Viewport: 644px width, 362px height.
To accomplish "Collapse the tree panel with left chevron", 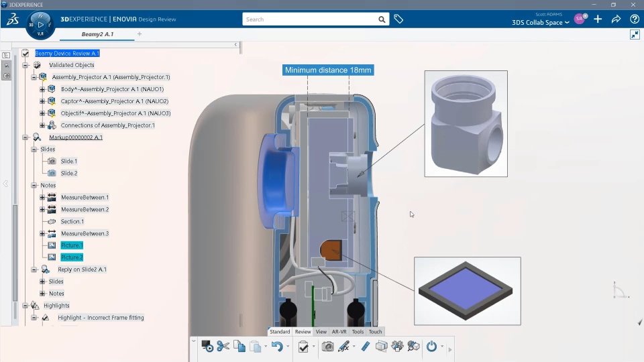I will pyautogui.click(x=235, y=44).
